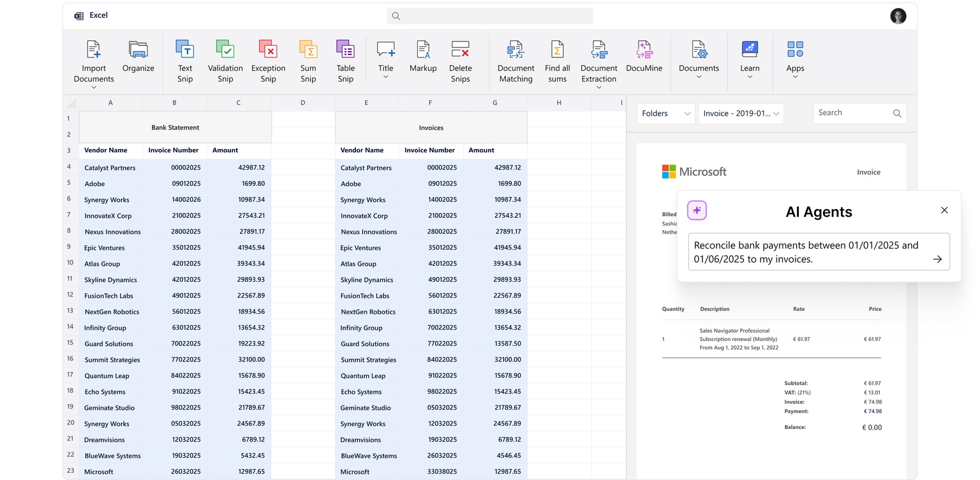Expand the Invoice - 2019-01 file dropdown
The height and width of the screenshot is (480, 980).
pyautogui.click(x=741, y=113)
